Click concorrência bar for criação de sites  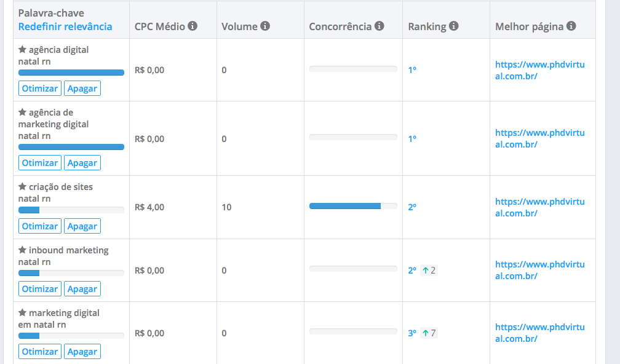pyautogui.click(x=353, y=206)
